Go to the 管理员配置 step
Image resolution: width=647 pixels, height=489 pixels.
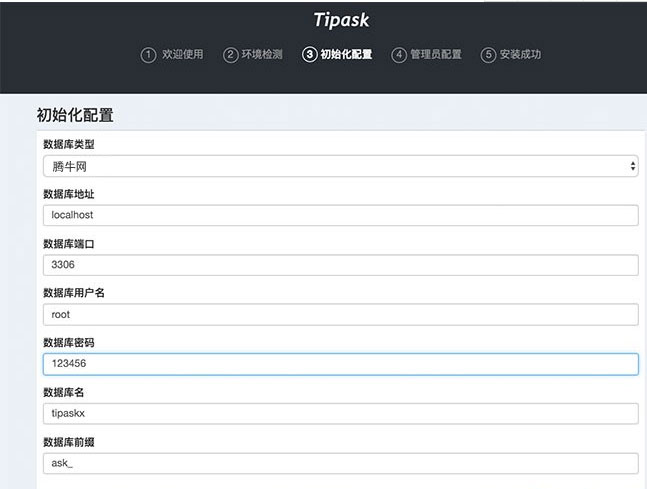(x=436, y=55)
